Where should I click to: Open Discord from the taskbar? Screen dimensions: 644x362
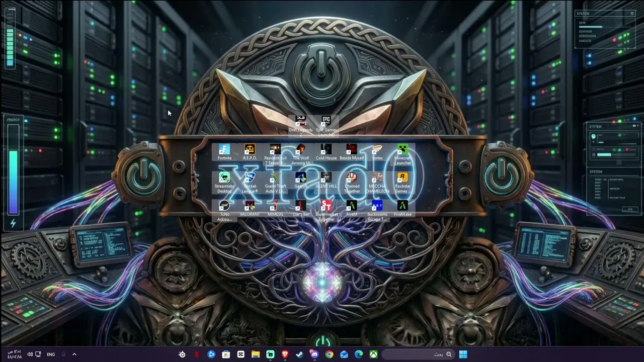click(314, 354)
